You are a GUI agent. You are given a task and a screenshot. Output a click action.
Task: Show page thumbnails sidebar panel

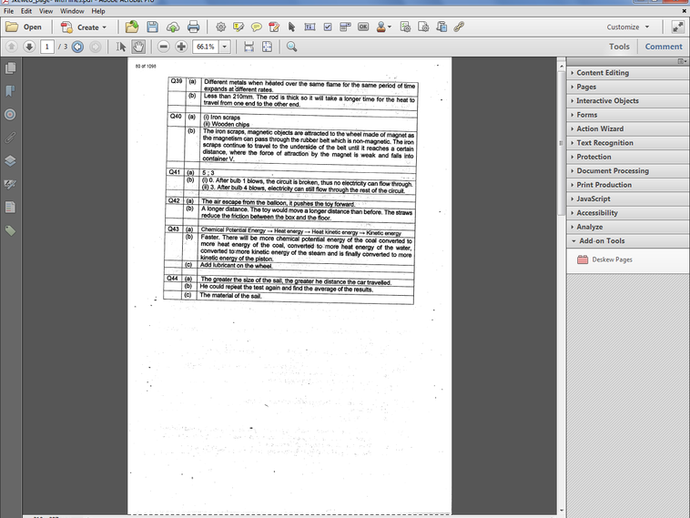pyautogui.click(x=10, y=68)
